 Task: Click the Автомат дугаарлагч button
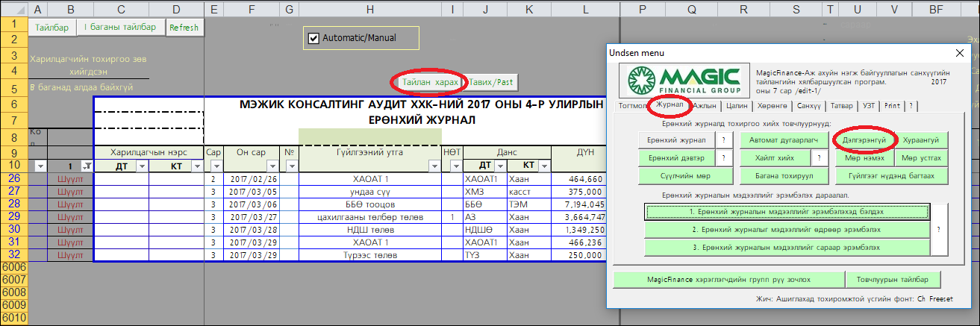click(x=782, y=140)
